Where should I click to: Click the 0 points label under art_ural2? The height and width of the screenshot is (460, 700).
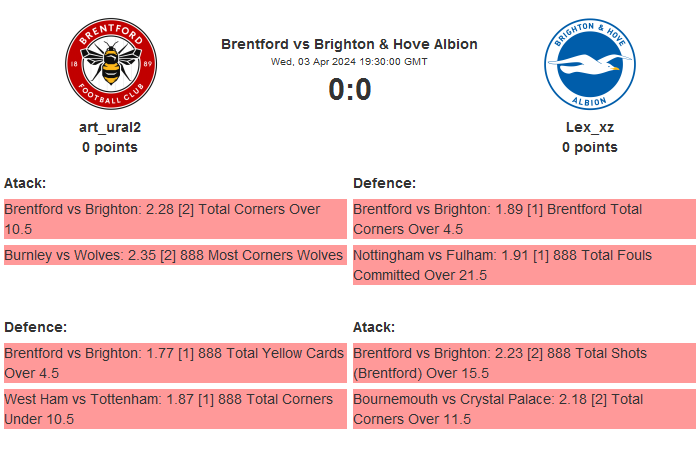[x=110, y=147]
